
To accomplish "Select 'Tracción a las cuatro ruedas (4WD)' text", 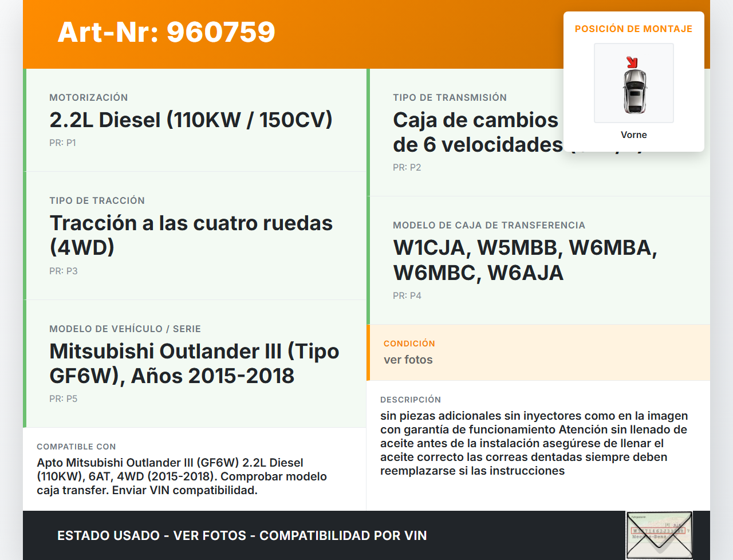I will (191, 235).
